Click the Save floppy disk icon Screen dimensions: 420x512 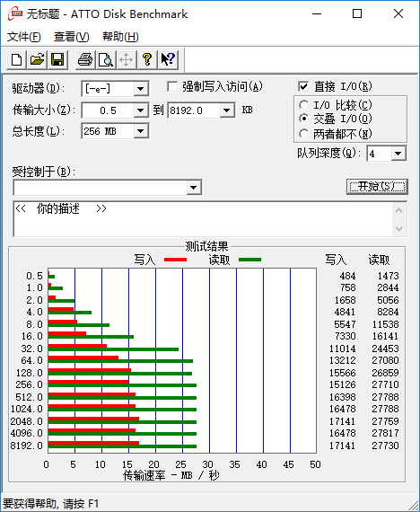57,60
